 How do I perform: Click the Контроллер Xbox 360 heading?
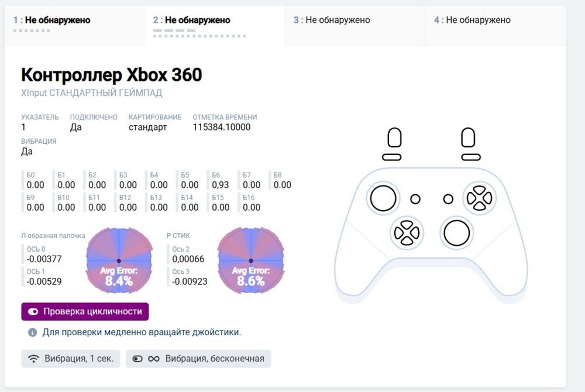112,75
